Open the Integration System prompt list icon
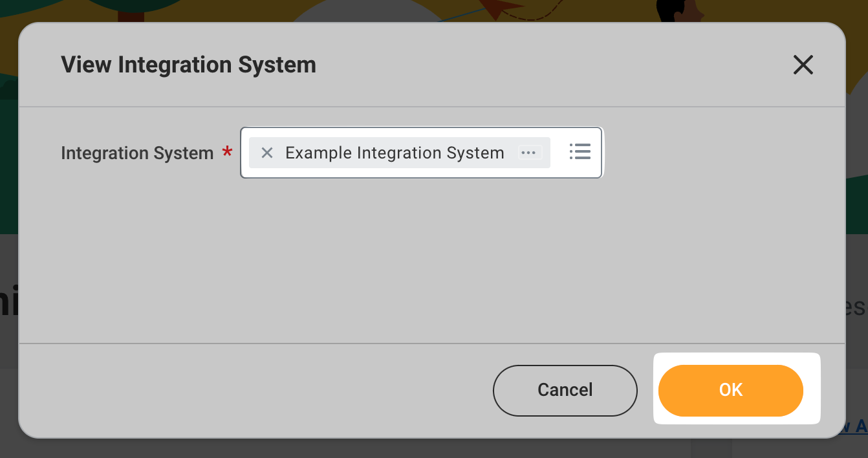The height and width of the screenshot is (458, 868). (x=580, y=151)
